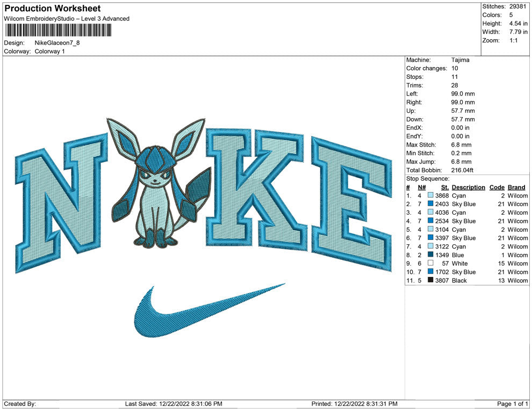Click the embroidered letter N
This screenshot has height=409, width=532.
tap(61, 203)
